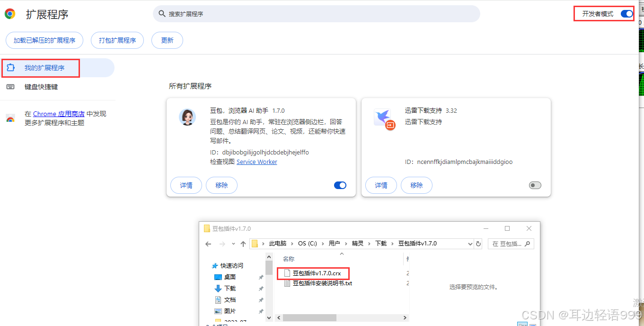Click the 快速访问 star icon
Viewport: 644px width, 326px height.
pyautogui.click(x=215, y=266)
